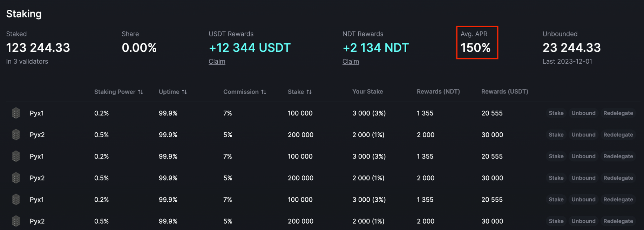Claim the USDT rewards
This screenshot has height=230, width=644.
click(217, 62)
